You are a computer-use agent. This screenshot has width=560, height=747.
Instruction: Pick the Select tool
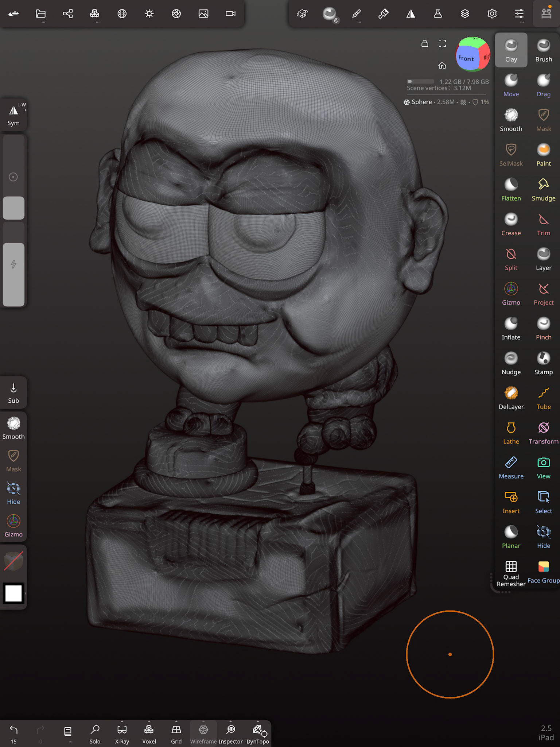click(543, 502)
